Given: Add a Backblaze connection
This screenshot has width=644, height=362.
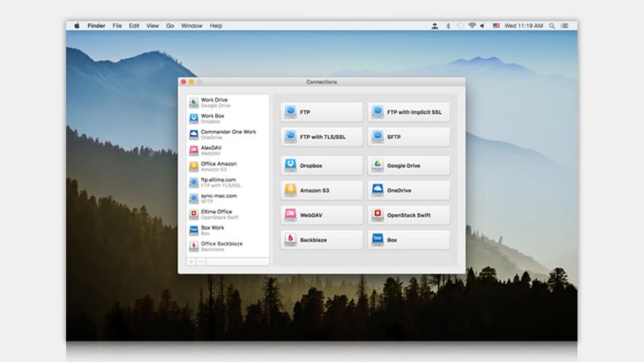Looking at the screenshot, I should click(x=321, y=240).
